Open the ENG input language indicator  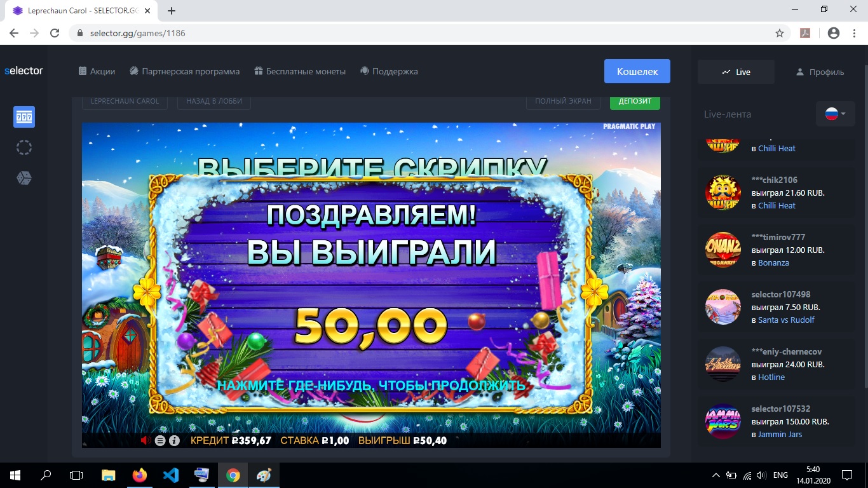pyautogui.click(x=780, y=475)
